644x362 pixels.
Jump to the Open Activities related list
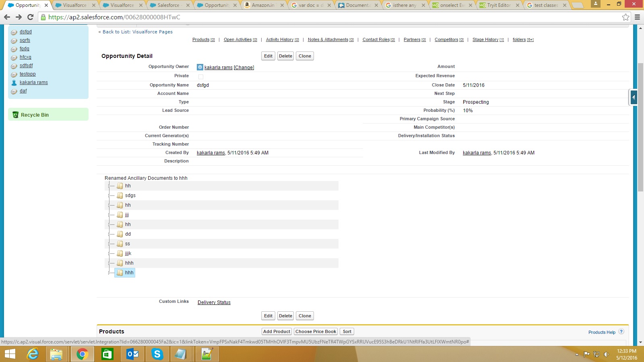point(240,39)
